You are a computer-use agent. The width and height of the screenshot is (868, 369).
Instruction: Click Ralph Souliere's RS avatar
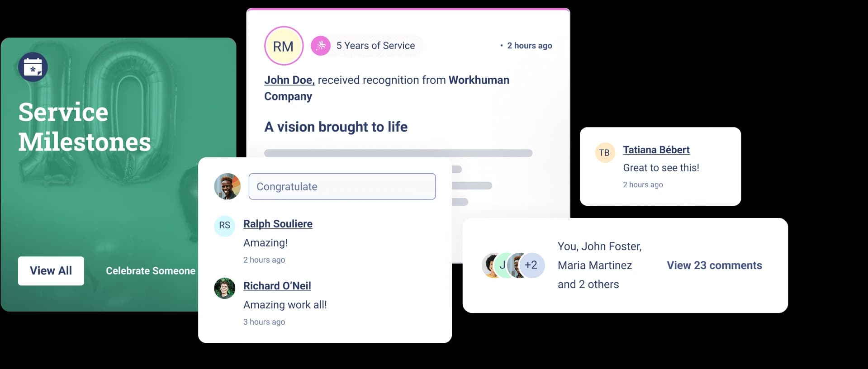tap(224, 226)
